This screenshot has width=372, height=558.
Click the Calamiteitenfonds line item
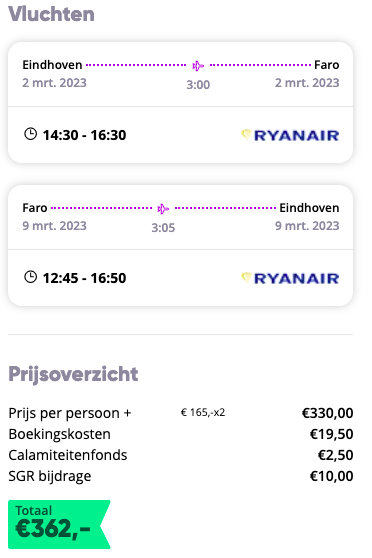coord(181,455)
